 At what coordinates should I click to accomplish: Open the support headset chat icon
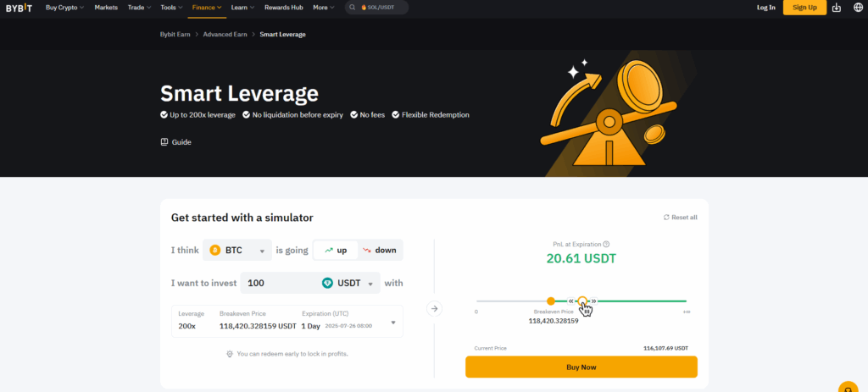(x=848, y=387)
